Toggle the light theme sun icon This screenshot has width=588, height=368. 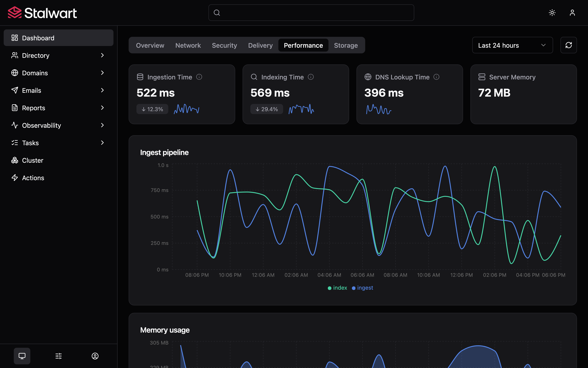click(x=552, y=13)
